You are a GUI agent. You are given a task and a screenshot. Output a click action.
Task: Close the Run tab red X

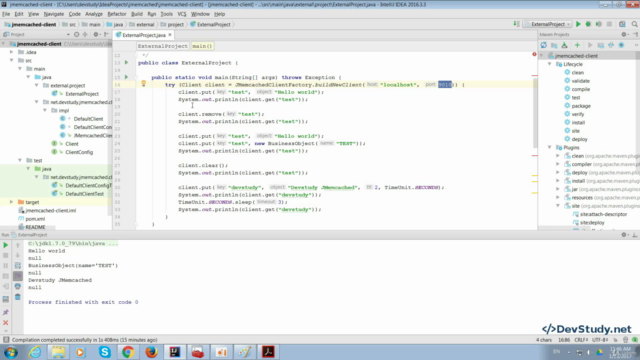[x=6, y=322]
